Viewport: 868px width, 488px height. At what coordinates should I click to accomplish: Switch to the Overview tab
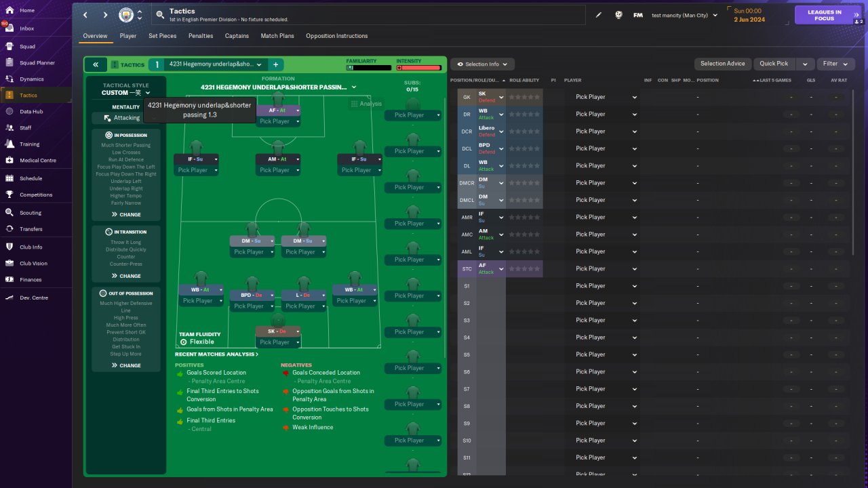tap(95, 36)
